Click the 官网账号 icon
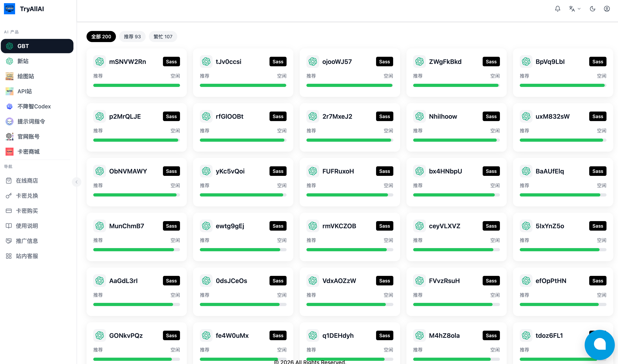 coord(10,137)
